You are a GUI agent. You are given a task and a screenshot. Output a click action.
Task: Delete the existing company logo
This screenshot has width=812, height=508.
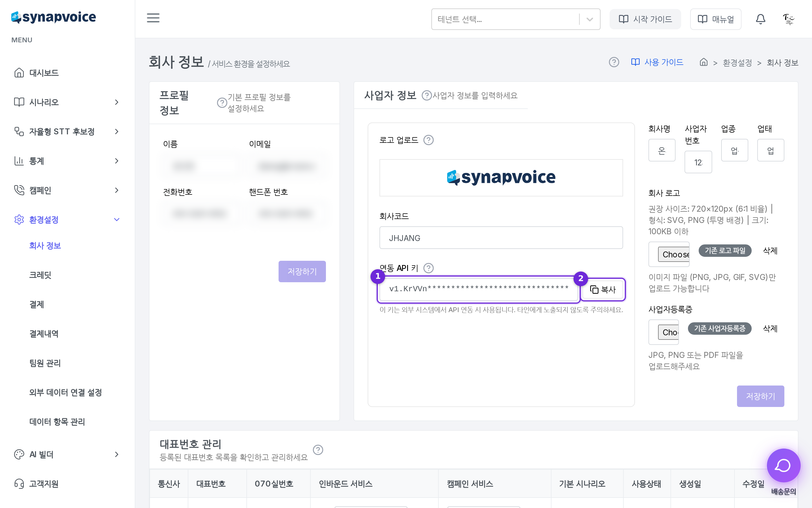click(x=770, y=251)
